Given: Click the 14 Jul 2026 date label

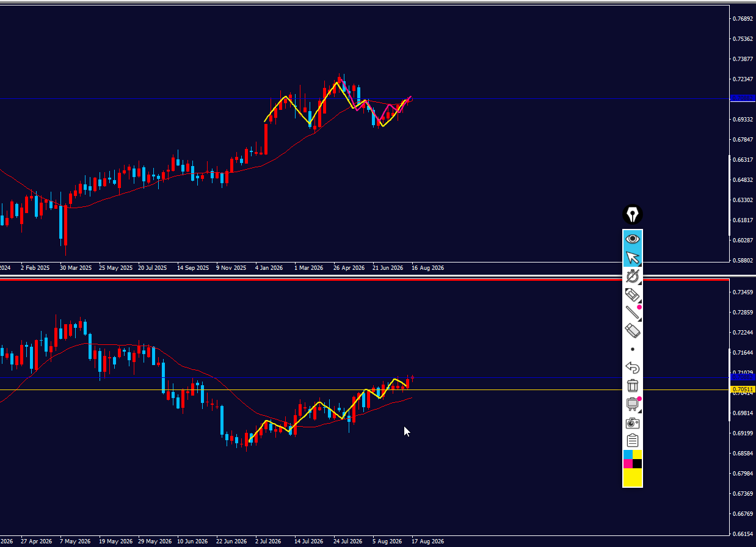Looking at the screenshot, I should pos(309,542).
